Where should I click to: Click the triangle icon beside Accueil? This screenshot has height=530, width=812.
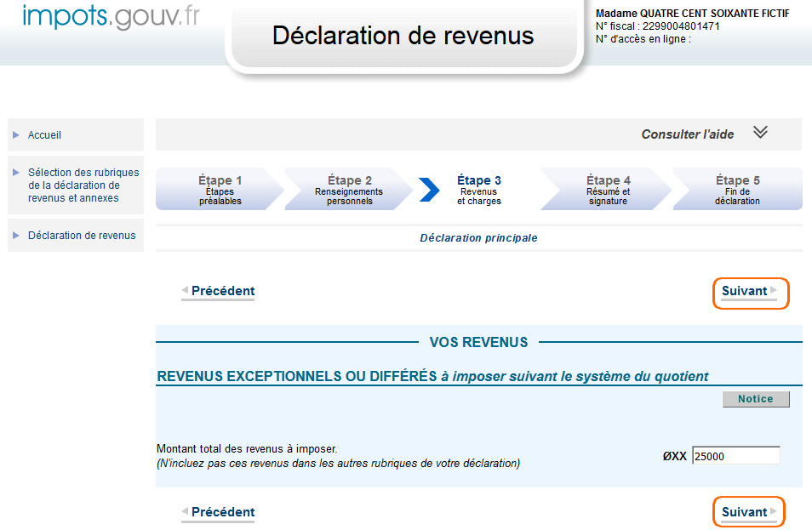(16, 135)
